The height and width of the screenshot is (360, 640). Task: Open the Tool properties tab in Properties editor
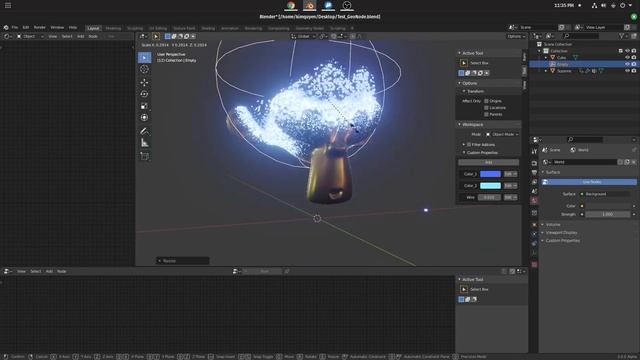click(534, 151)
